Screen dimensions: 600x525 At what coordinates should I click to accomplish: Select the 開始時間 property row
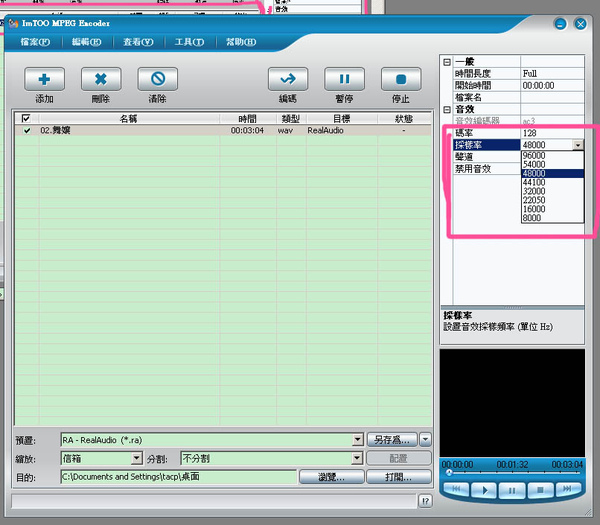[x=518, y=85]
